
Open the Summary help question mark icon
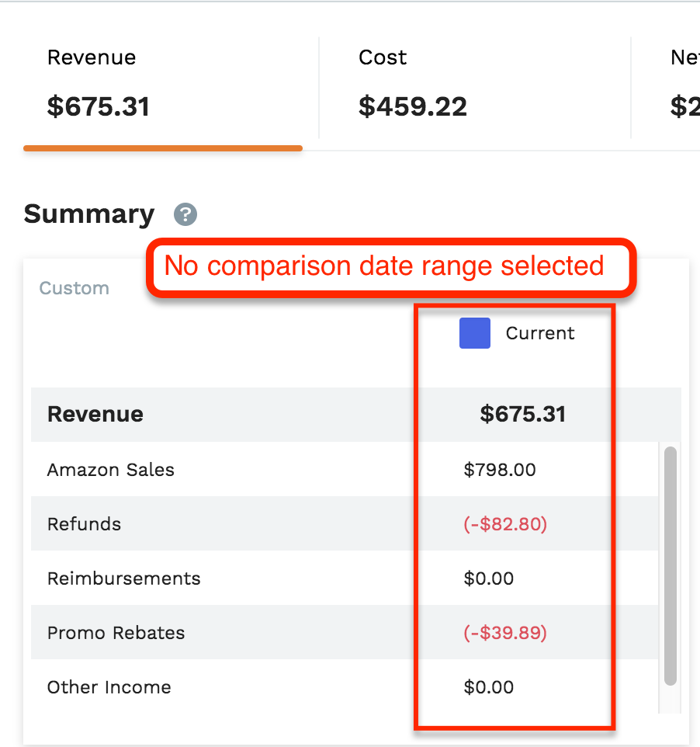click(x=185, y=214)
